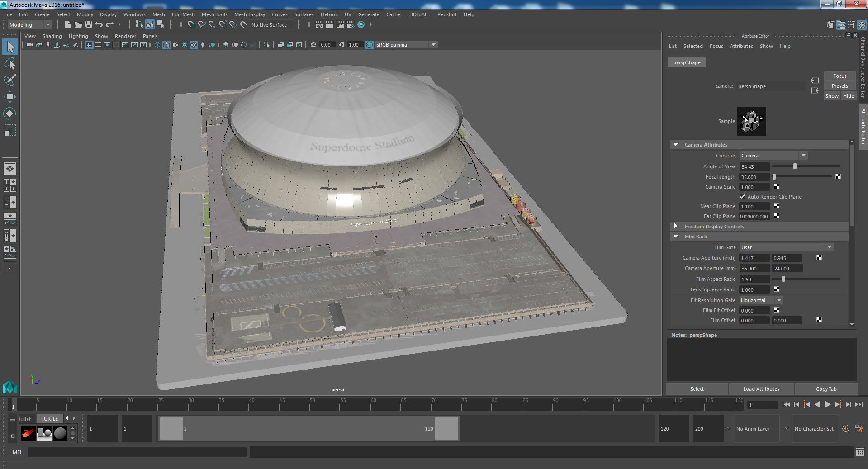868x469 pixels.
Task: Toggle wireframe display mode
Action: pyautogui.click(x=157, y=45)
